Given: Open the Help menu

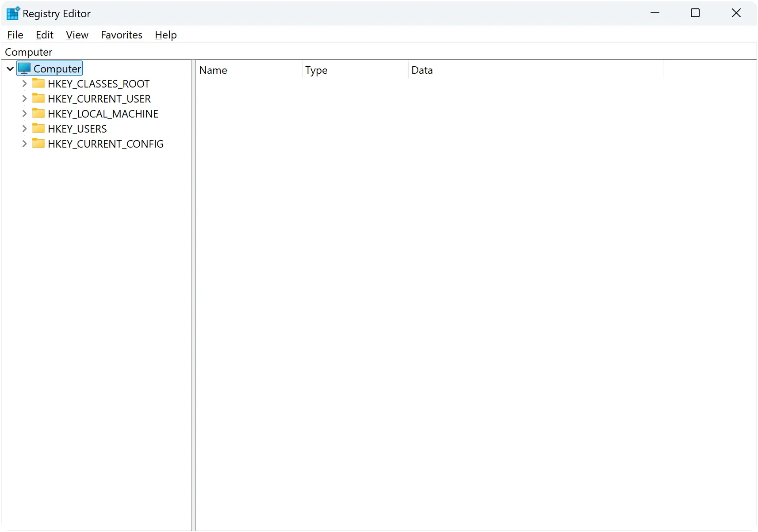Looking at the screenshot, I should click(x=166, y=35).
